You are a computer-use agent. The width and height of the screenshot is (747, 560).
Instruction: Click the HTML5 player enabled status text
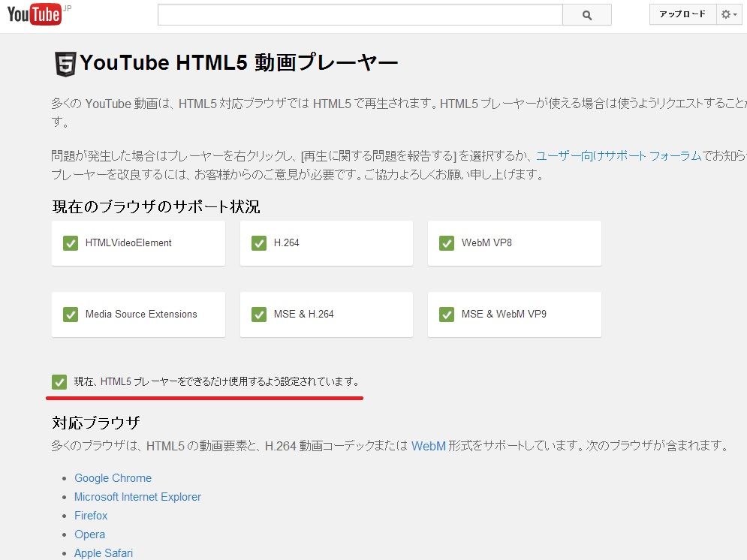pyautogui.click(x=217, y=382)
